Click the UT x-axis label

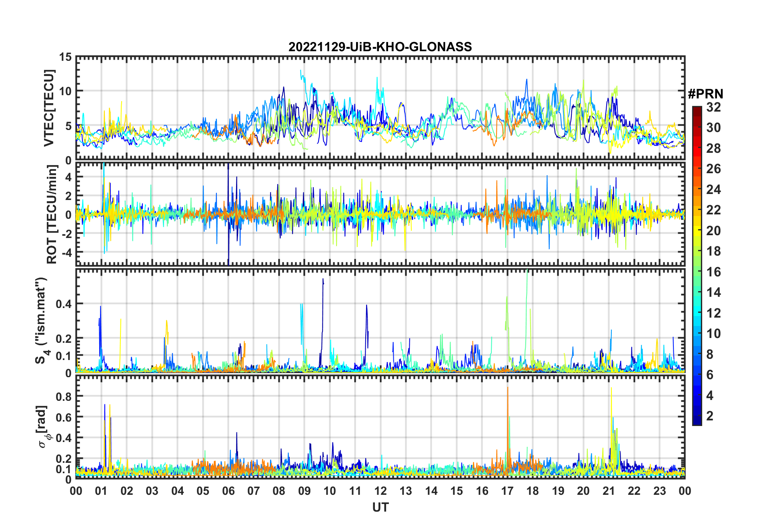pyautogui.click(x=380, y=508)
